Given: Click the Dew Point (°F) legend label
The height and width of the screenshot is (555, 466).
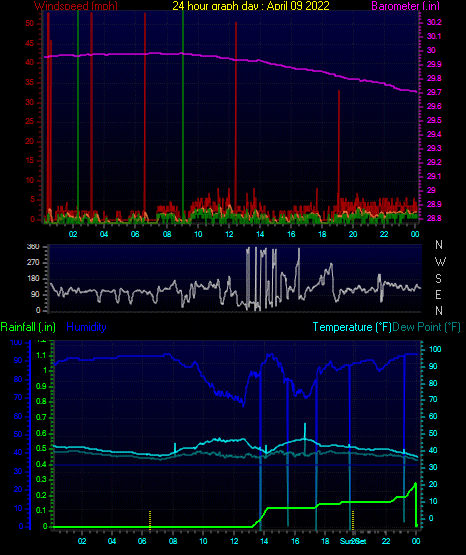Looking at the screenshot, I should click(x=426, y=327).
